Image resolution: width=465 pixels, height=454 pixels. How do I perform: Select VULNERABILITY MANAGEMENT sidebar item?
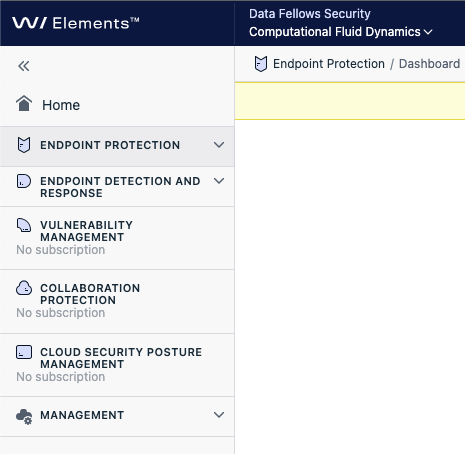tap(86, 231)
